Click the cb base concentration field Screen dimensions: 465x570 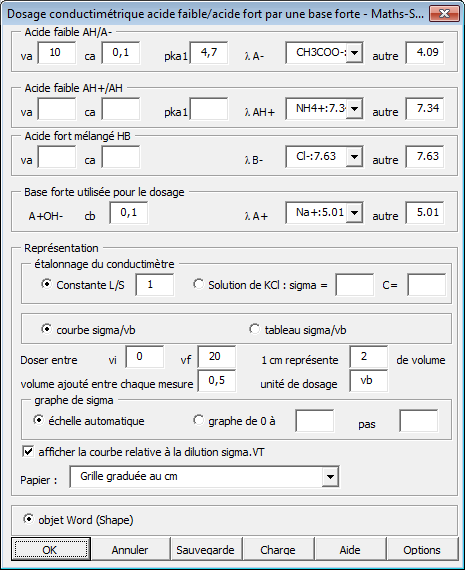(129, 213)
